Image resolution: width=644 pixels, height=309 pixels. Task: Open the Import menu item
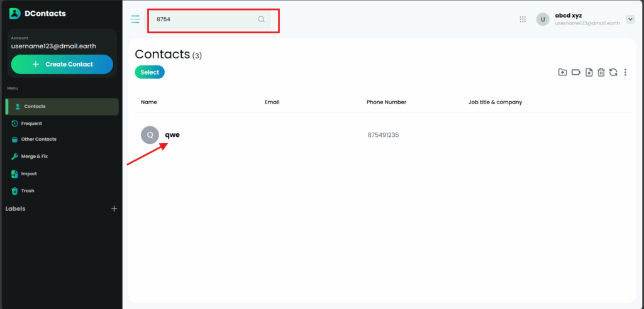[x=29, y=173]
